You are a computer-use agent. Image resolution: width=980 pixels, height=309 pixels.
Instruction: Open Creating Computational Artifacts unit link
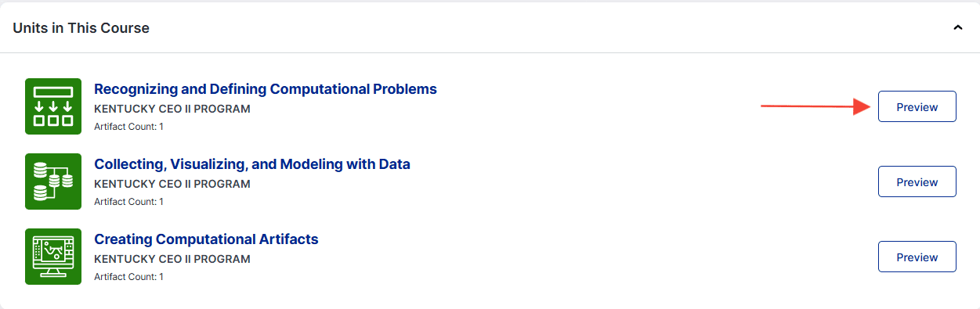click(206, 239)
